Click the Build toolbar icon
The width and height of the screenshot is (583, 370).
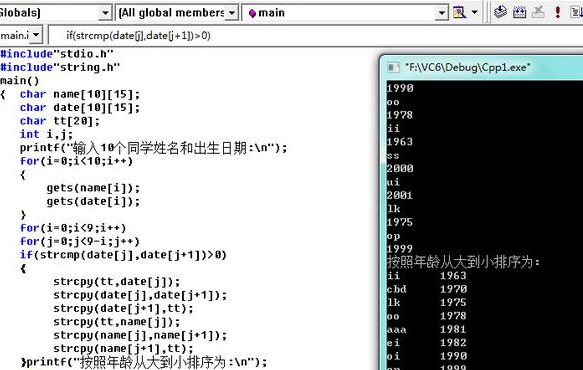pyautogui.click(x=519, y=12)
